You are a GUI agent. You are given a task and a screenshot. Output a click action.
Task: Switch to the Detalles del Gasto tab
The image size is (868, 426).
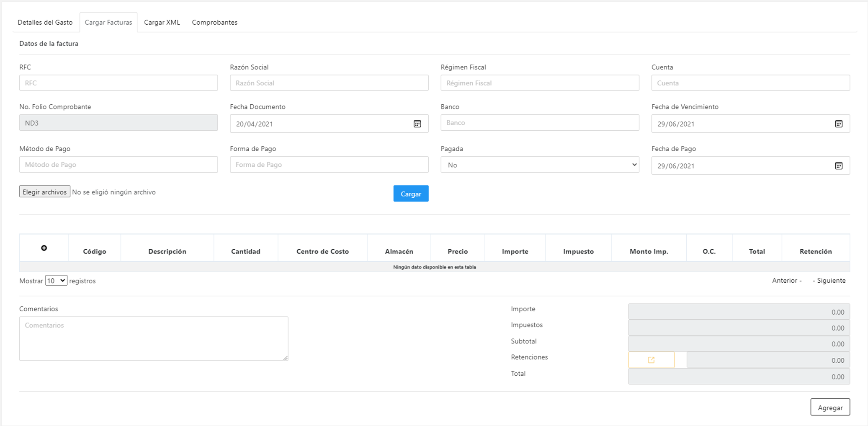(45, 22)
